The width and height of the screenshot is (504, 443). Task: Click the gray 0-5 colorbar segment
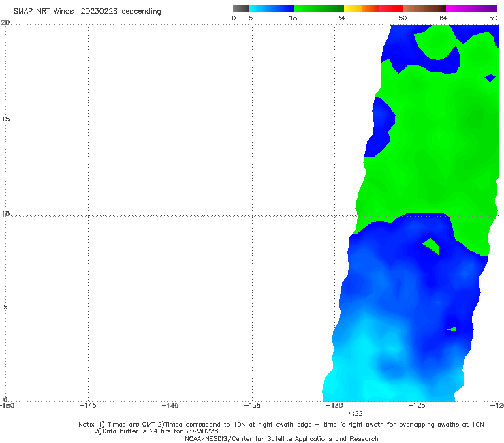241,8
